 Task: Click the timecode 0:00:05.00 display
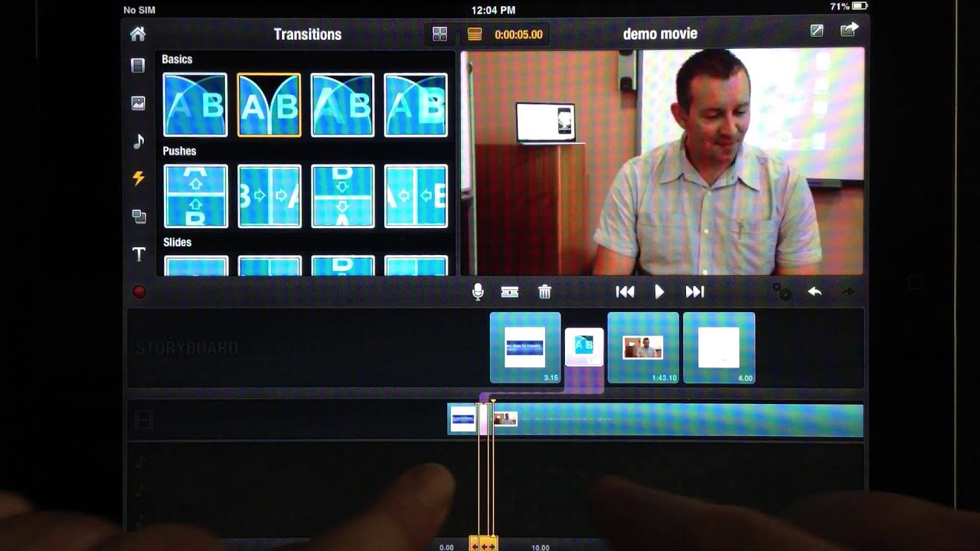click(518, 34)
